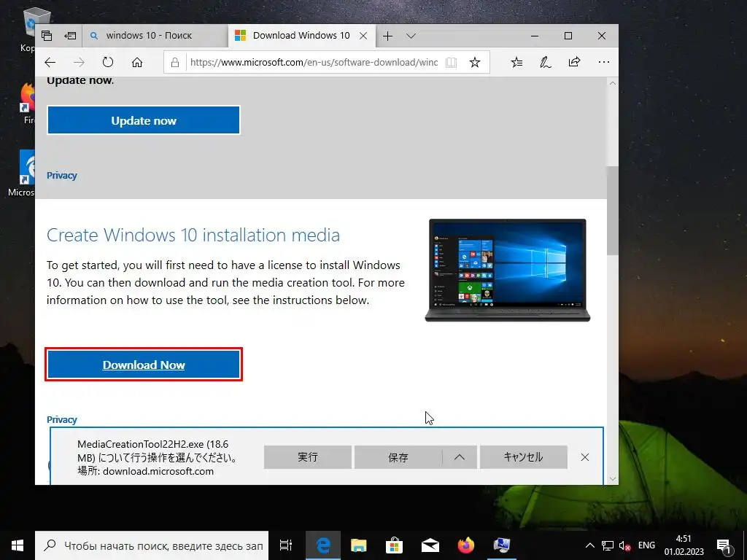Click the 実行 (Run) button
The width and height of the screenshot is (747, 560).
(308, 457)
